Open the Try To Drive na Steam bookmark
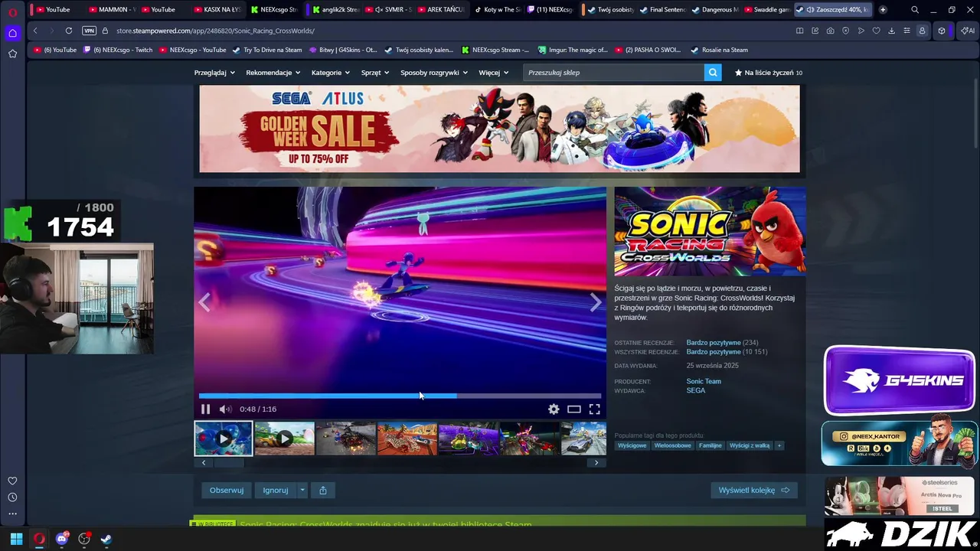Screen dimensions: 980x551 pyautogui.click(x=266, y=50)
